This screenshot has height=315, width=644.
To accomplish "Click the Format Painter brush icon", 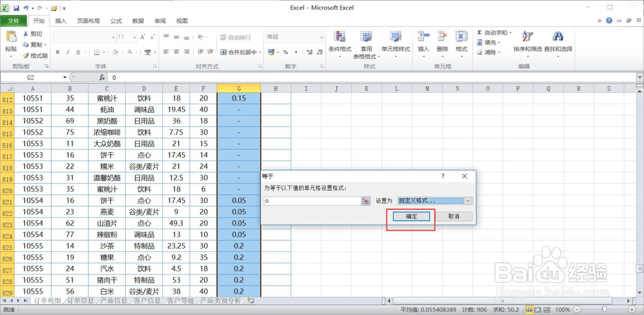I will (26, 55).
